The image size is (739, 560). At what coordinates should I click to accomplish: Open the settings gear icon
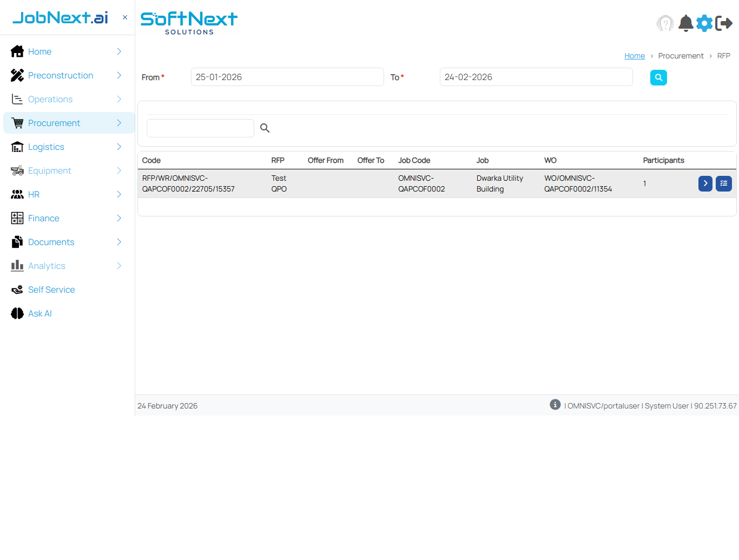(x=704, y=23)
